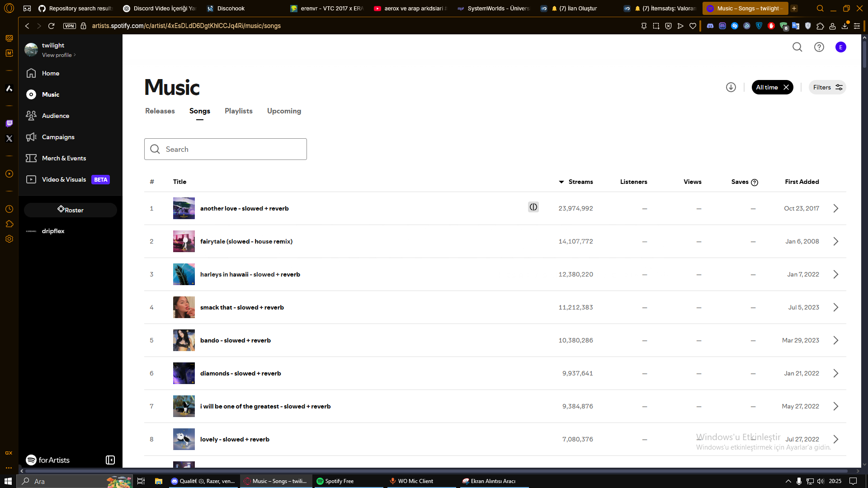The width and height of the screenshot is (868, 488).
Task: Expand the harleys in hawaii row chevron
Action: (836, 274)
